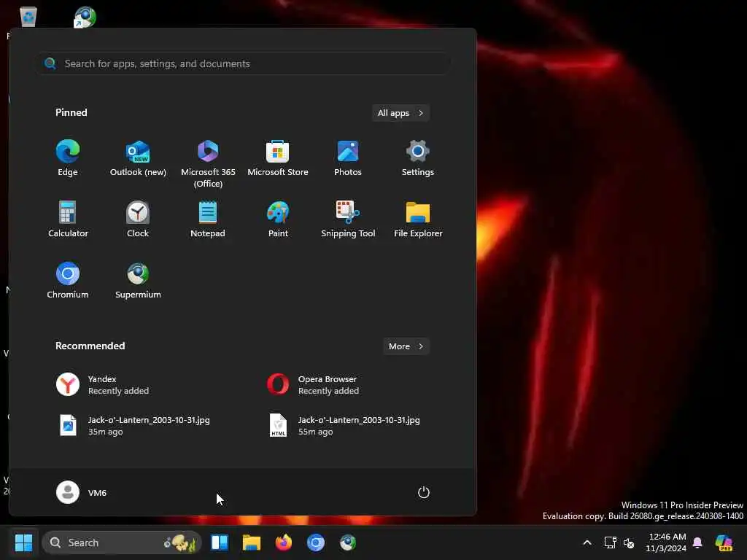Open Microsoft 365 (Office) app

tap(208, 163)
